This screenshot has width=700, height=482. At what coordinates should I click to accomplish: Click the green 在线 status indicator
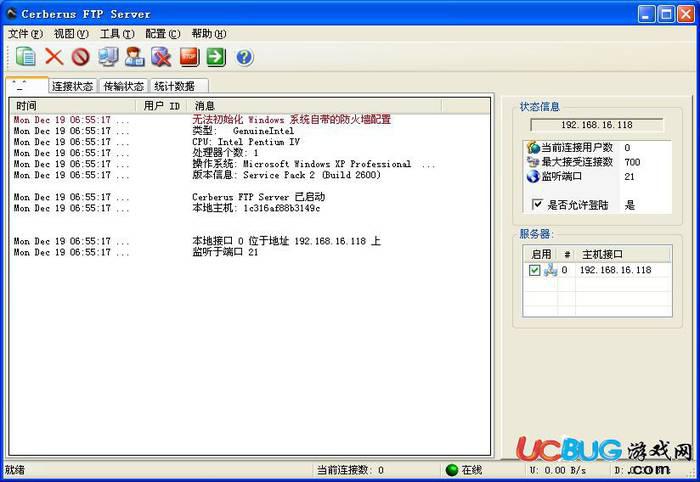pos(452,470)
